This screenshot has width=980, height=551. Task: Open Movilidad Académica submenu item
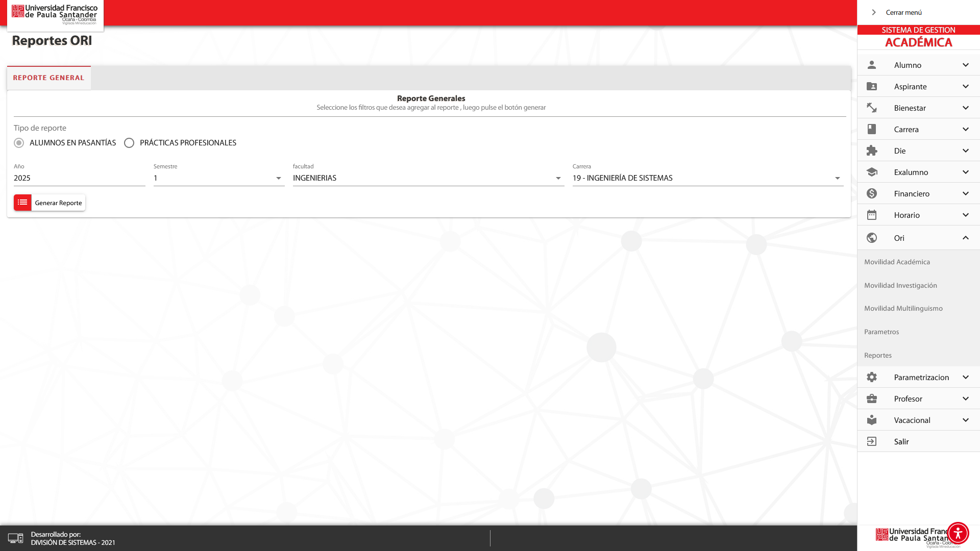point(897,262)
